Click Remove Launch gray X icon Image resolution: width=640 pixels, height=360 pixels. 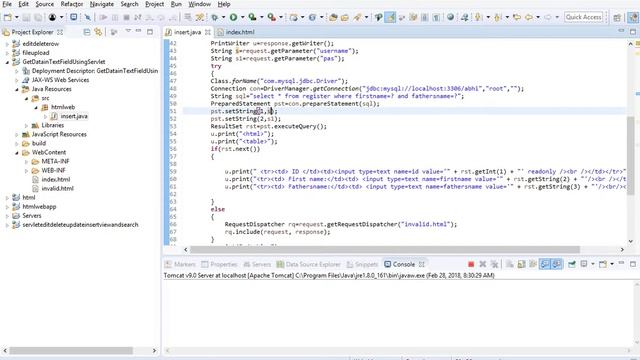[482, 264]
